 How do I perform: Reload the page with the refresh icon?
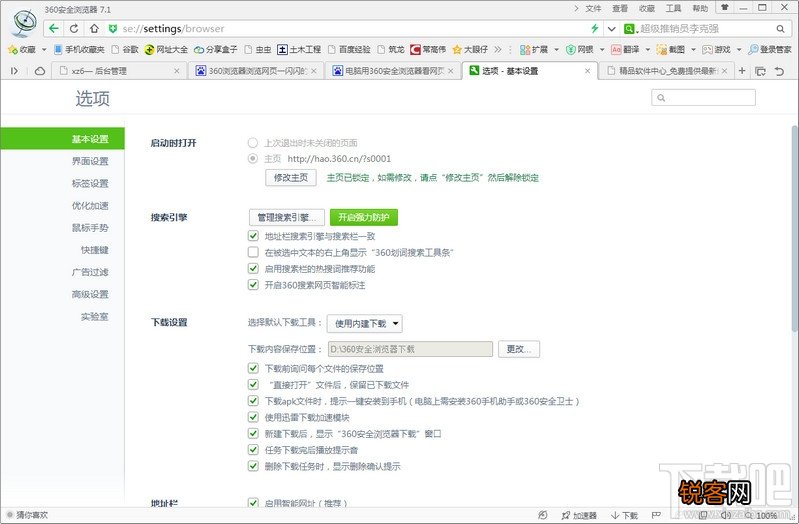point(74,29)
